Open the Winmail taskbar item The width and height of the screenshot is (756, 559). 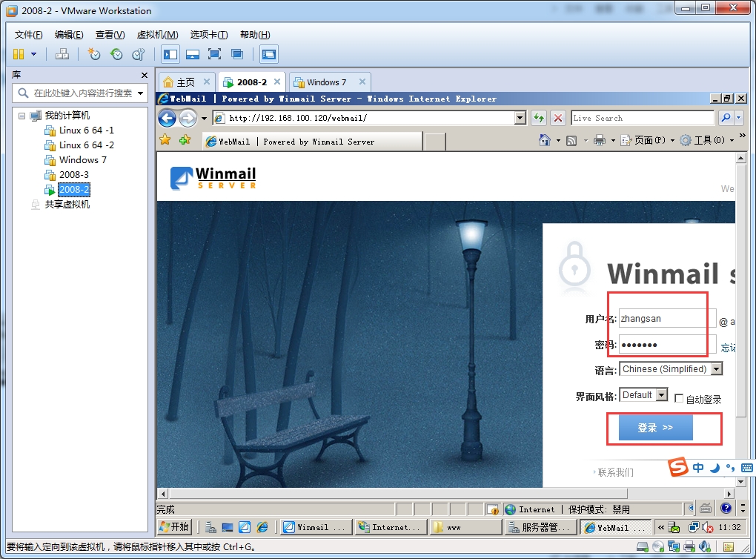pos(316,528)
